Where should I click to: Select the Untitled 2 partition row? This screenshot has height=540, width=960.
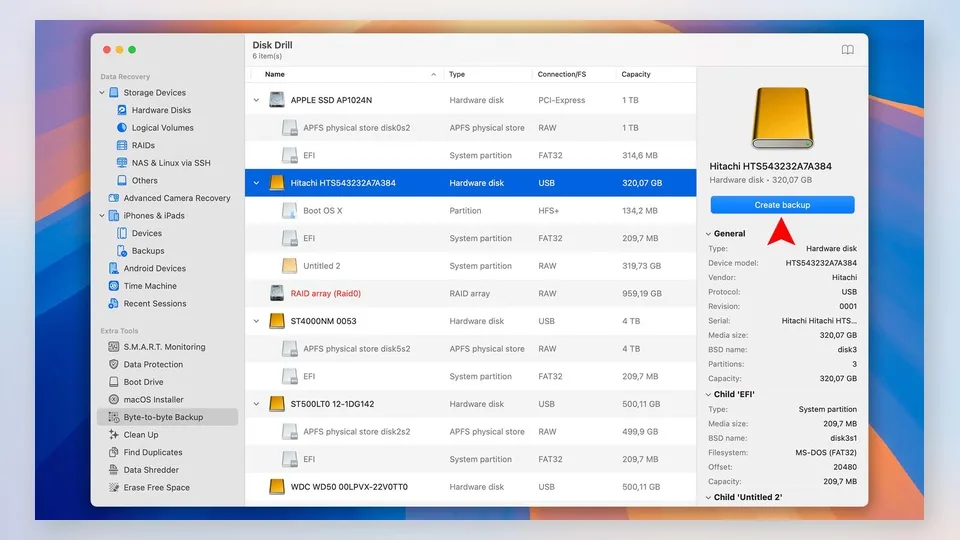[470, 266]
